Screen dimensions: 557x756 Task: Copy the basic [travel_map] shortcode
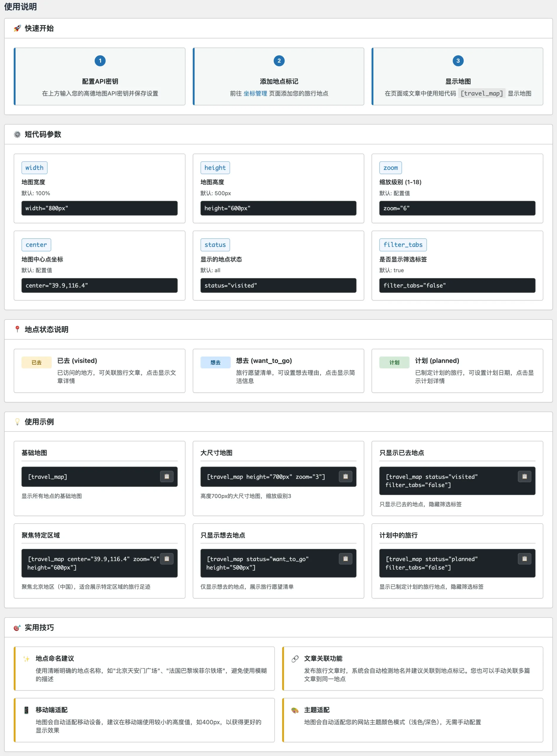(x=167, y=476)
